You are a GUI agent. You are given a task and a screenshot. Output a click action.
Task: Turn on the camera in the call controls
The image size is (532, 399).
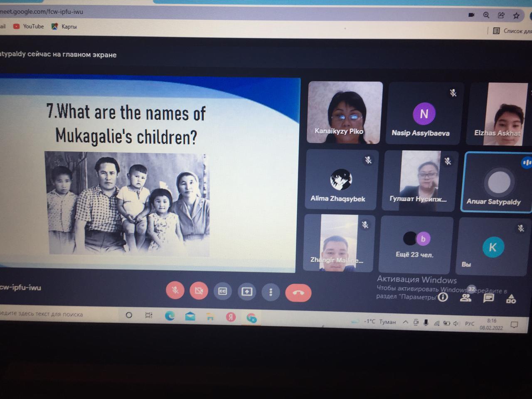199,291
